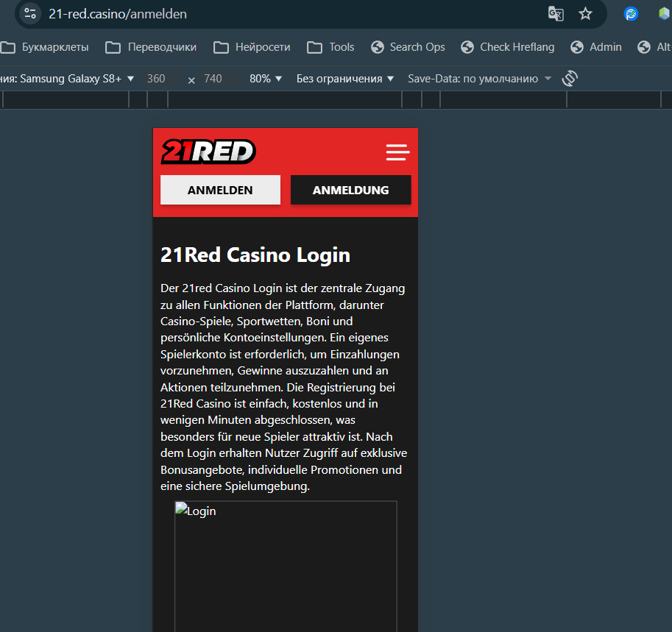Click the address bar URL 21-red.casino/anmelden

(118, 14)
